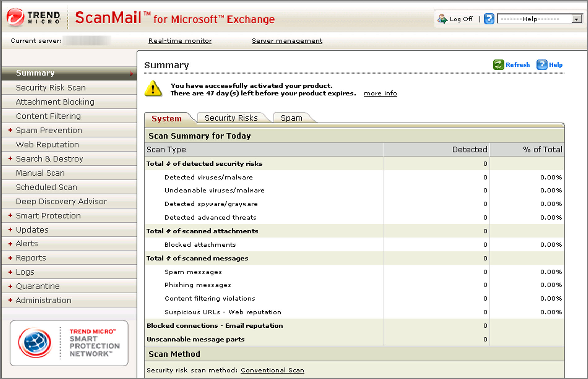Open the Server management link
The image size is (588, 379).
pos(287,41)
